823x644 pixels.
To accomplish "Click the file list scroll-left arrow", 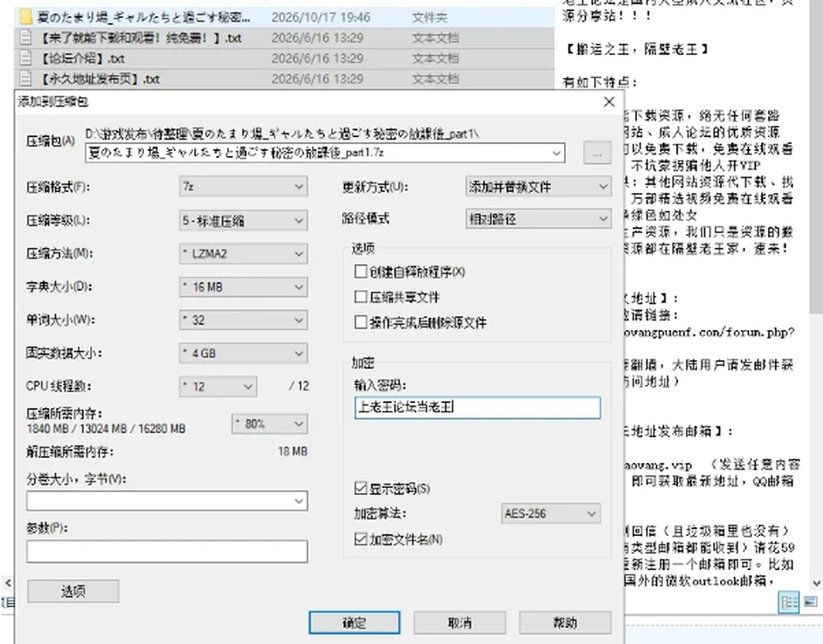I will click(x=8, y=583).
